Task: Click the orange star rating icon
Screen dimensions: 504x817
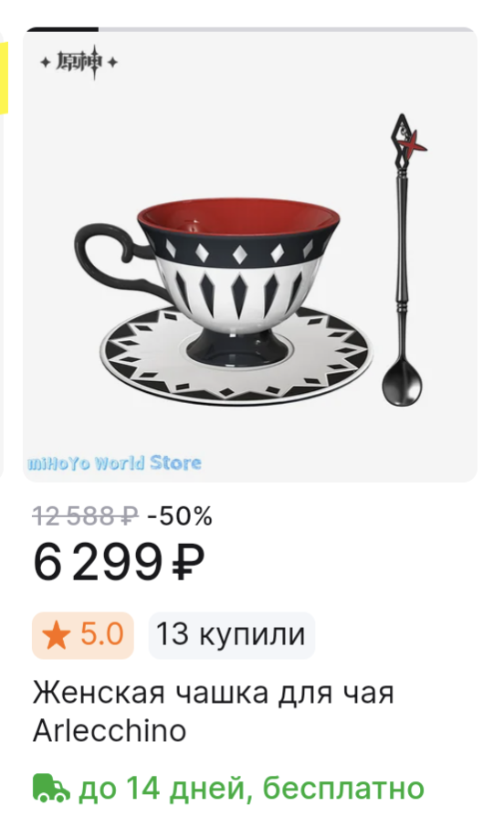Action: (57, 636)
